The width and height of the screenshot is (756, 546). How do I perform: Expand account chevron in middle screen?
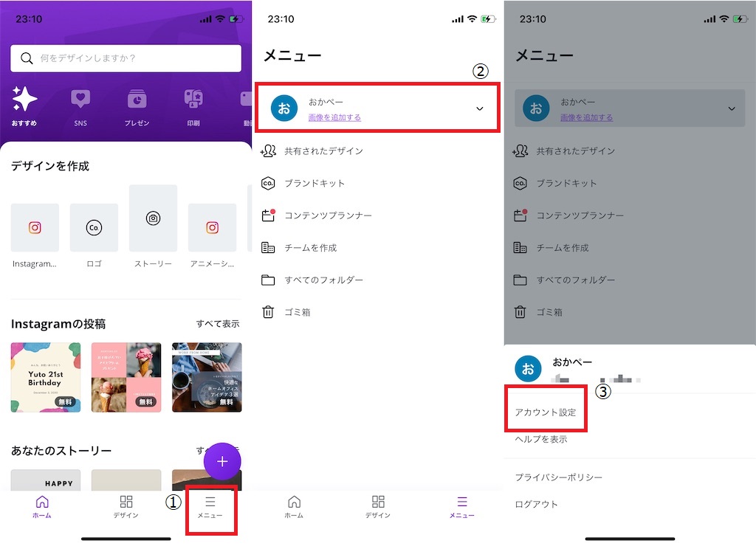480,108
